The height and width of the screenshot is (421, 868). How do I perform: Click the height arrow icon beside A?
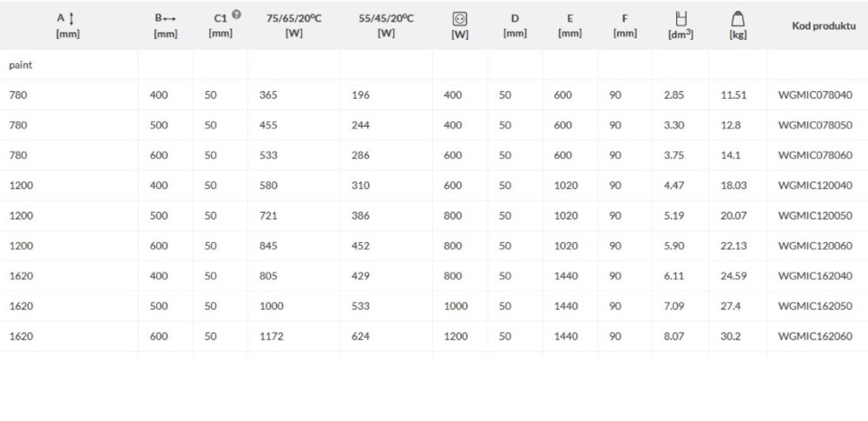71,19
